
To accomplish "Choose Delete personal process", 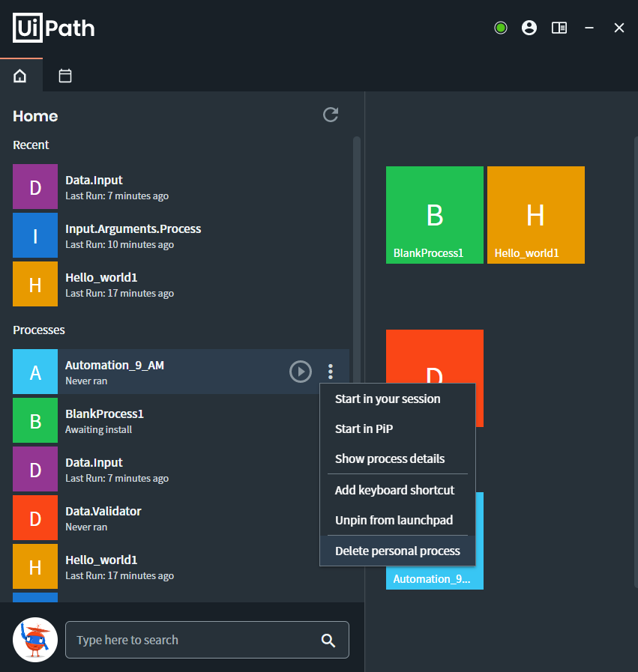I will point(397,551).
